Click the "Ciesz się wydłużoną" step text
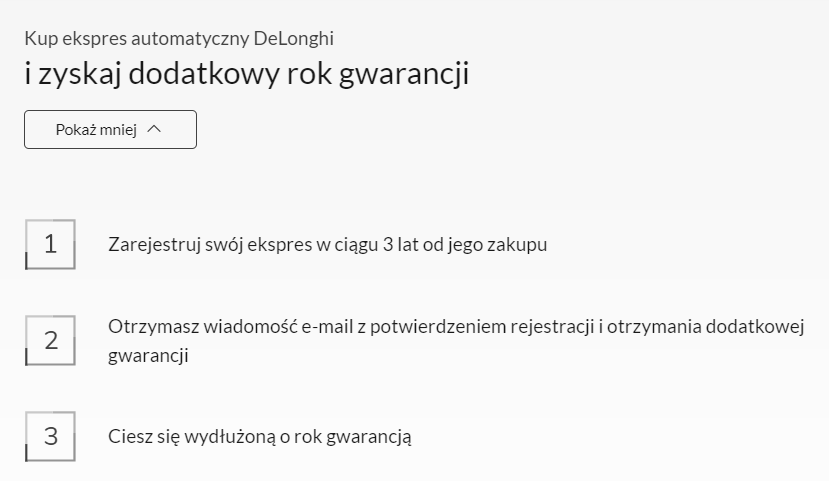The width and height of the screenshot is (829, 481). coord(260,437)
